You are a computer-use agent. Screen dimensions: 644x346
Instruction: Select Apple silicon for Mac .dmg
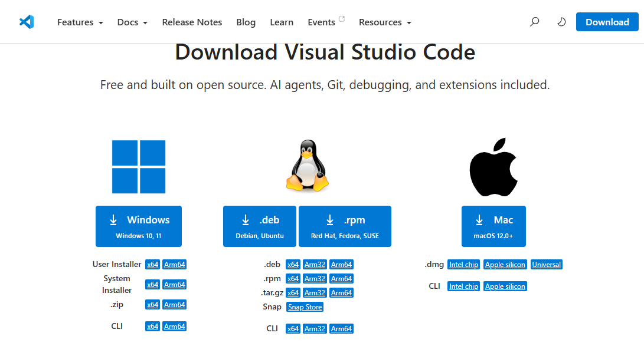(505, 265)
